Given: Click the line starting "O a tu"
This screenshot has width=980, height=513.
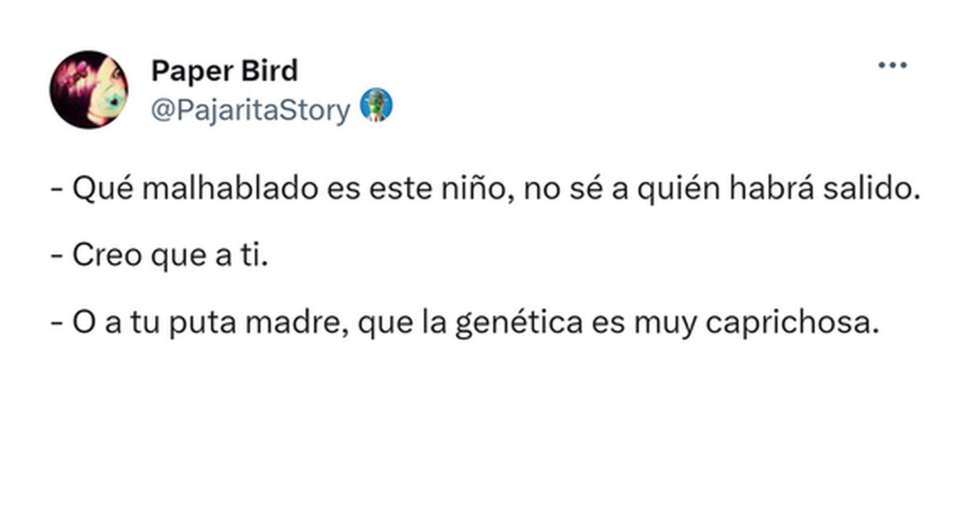Looking at the screenshot, I should click(465, 322).
